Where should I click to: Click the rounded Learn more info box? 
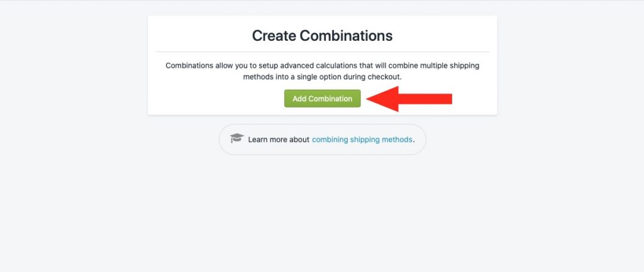[x=323, y=139]
